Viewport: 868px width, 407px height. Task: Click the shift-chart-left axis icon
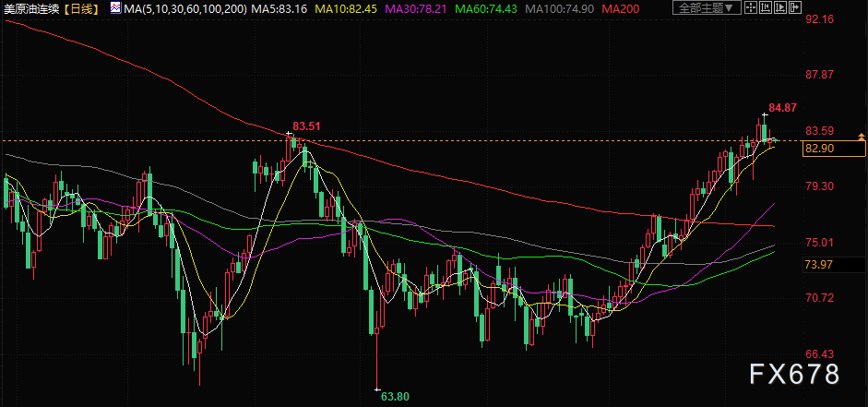pyautogui.click(x=766, y=7)
